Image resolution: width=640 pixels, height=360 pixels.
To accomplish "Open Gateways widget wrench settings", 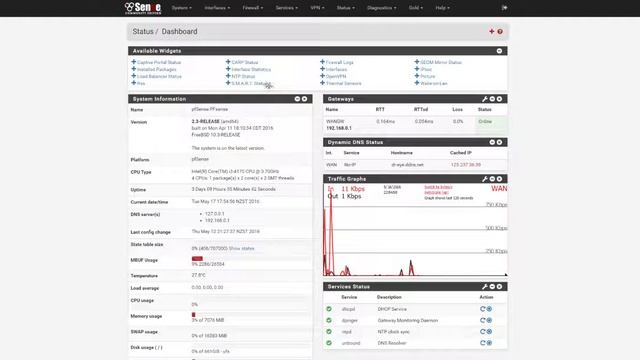I will [x=485, y=99].
